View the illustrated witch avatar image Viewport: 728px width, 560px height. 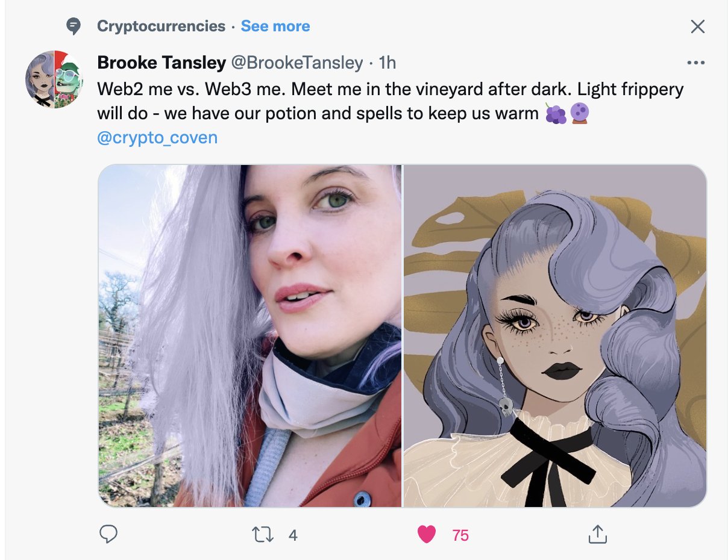click(555, 336)
